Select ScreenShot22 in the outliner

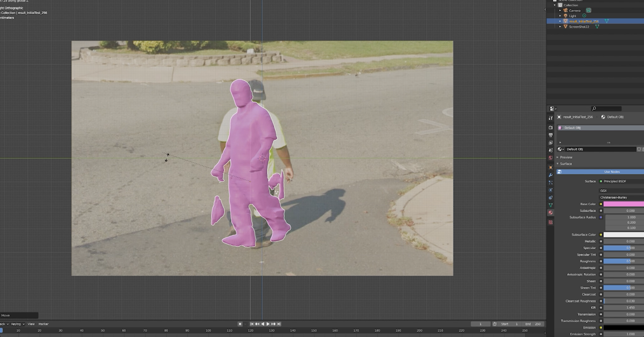click(579, 27)
